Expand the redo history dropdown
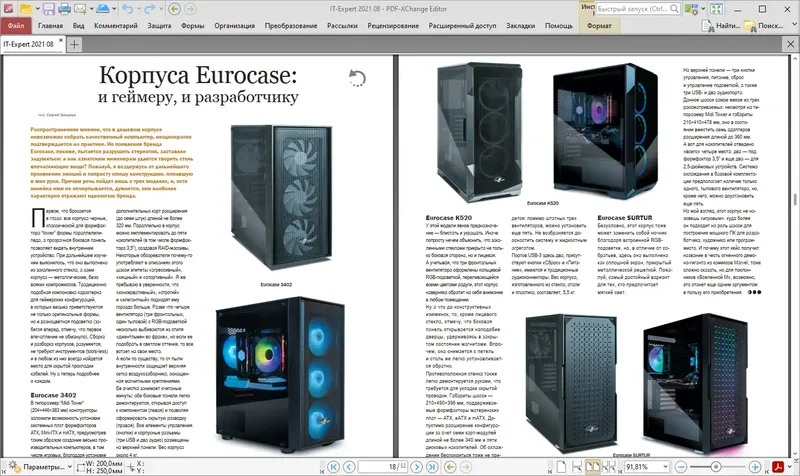800x476 pixels. tap(161, 9)
